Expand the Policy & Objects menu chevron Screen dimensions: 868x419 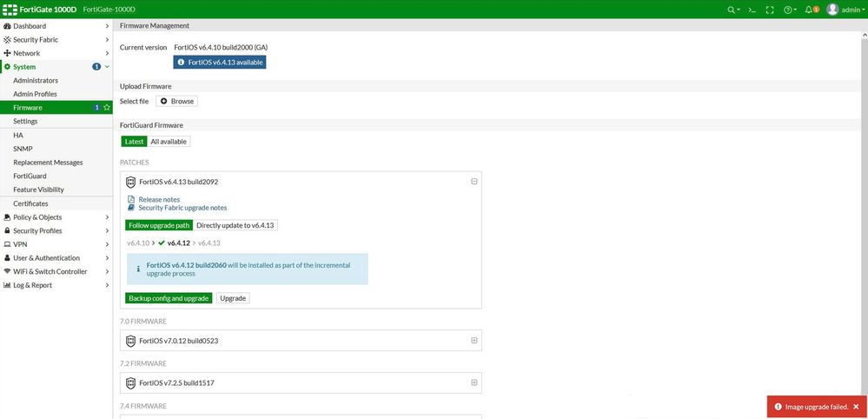107,217
